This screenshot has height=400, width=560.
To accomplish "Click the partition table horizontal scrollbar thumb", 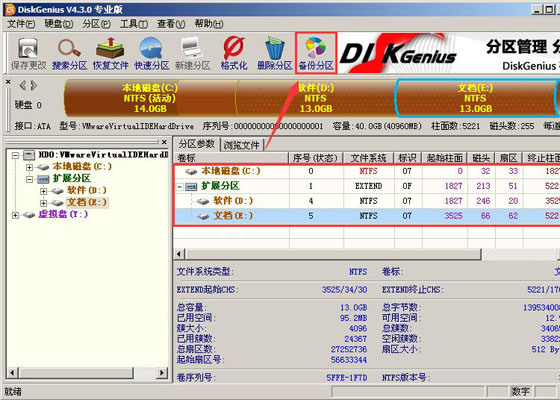I will pyautogui.click(x=333, y=254).
